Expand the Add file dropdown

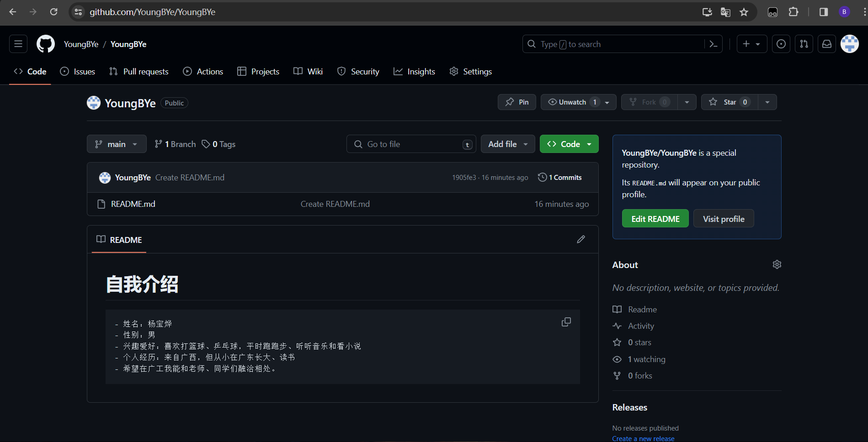(508, 144)
